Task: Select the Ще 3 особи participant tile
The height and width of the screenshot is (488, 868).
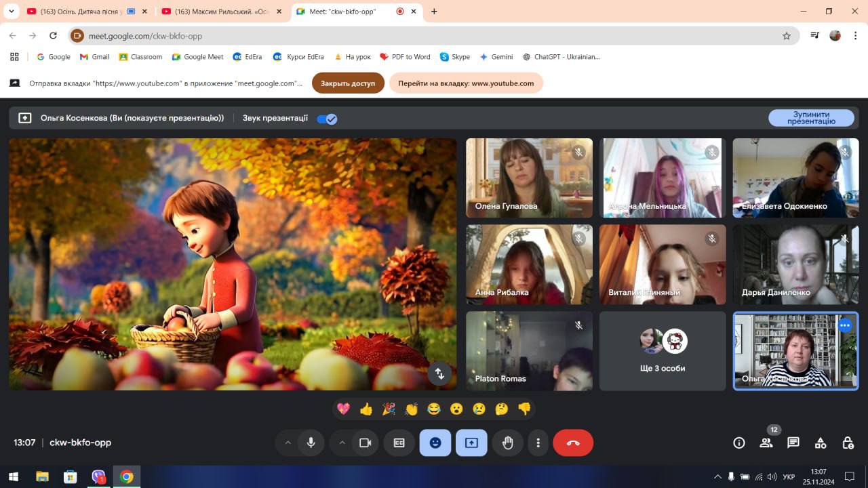Action: (663, 351)
